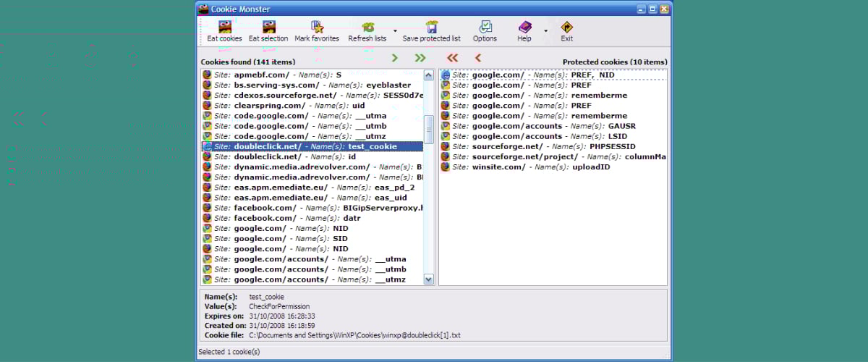
Task: Click browser icon beside apmebf.com/ row
Action: coord(207,75)
